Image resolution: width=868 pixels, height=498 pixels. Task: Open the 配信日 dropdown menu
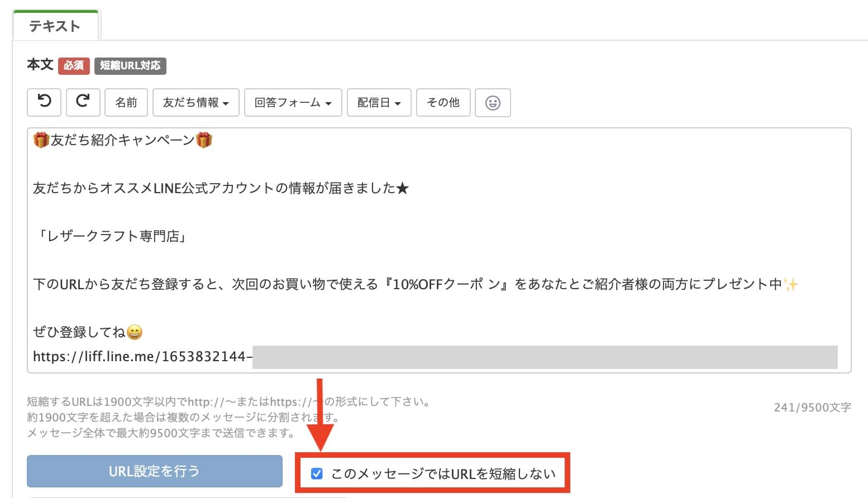click(x=379, y=102)
